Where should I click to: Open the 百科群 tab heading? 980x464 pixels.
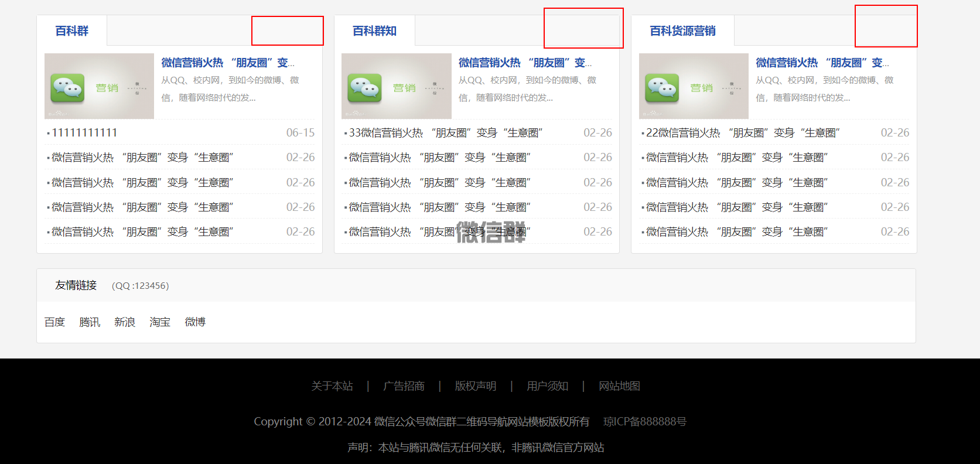tap(71, 31)
